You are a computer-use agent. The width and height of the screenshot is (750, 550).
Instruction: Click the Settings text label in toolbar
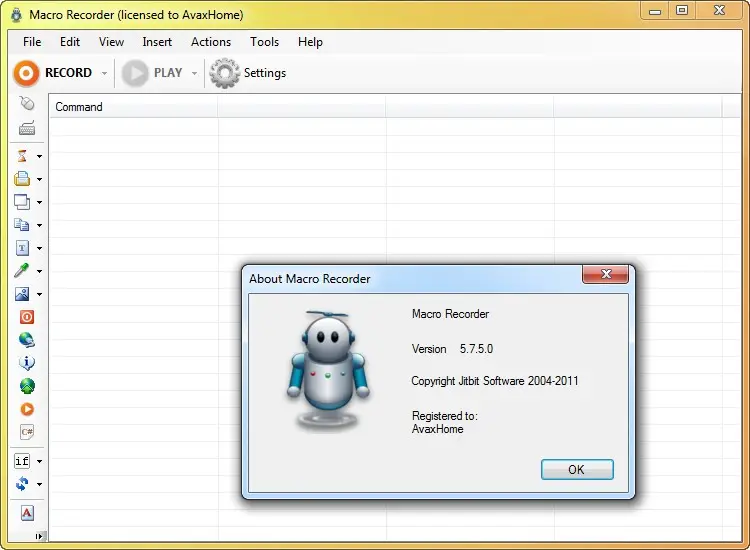[x=265, y=73]
